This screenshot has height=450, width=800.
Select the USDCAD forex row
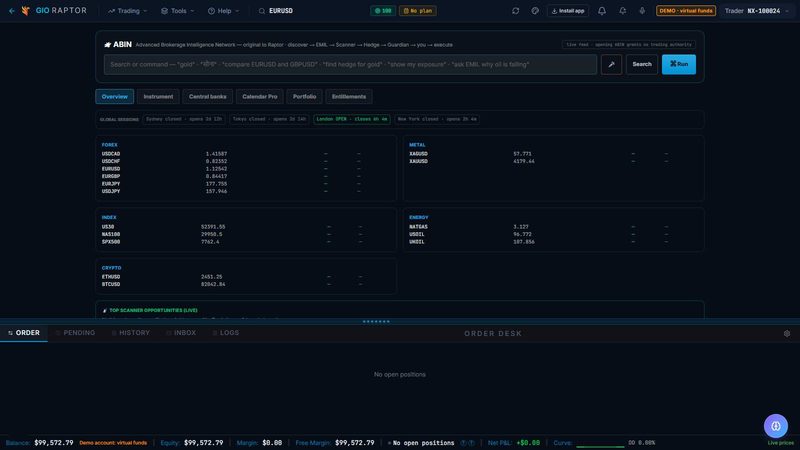(x=245, y=154)
